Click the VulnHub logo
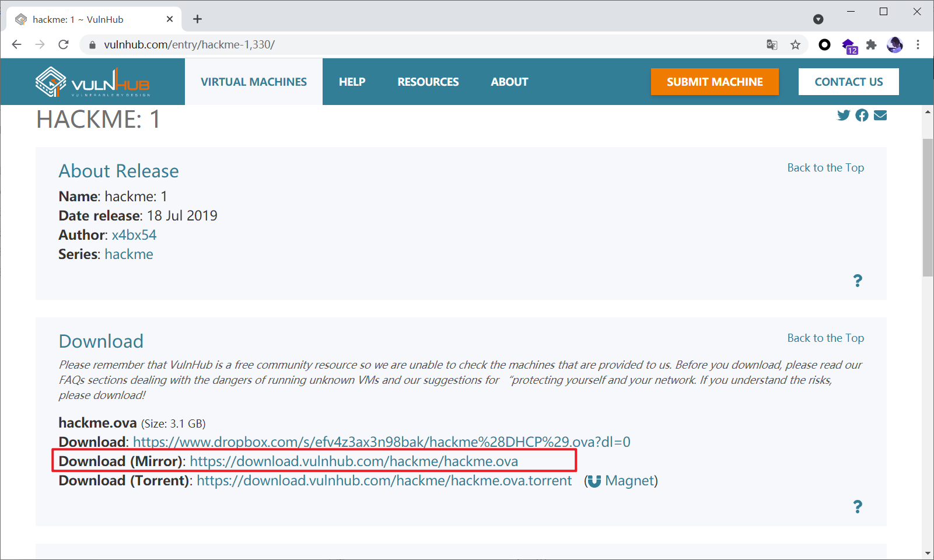 92,82
